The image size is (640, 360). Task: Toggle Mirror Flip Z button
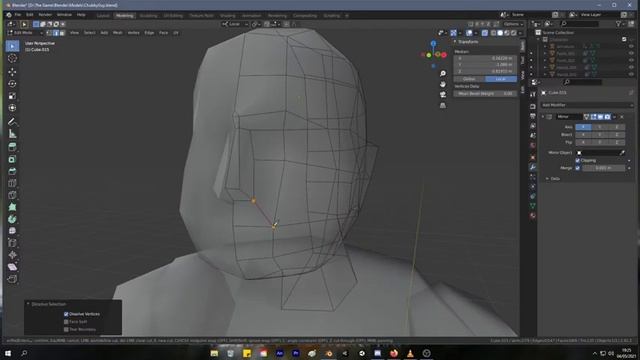coord(616,142)
